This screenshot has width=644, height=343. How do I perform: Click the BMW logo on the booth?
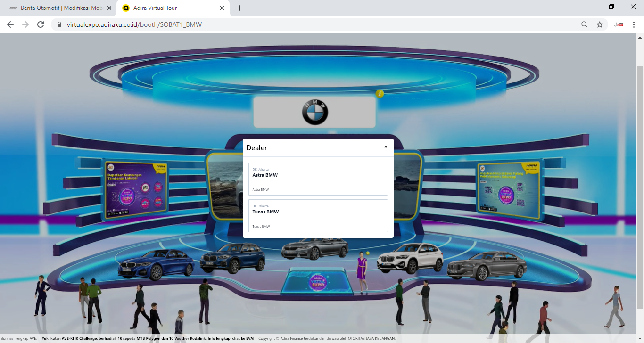tap(315, 113)
